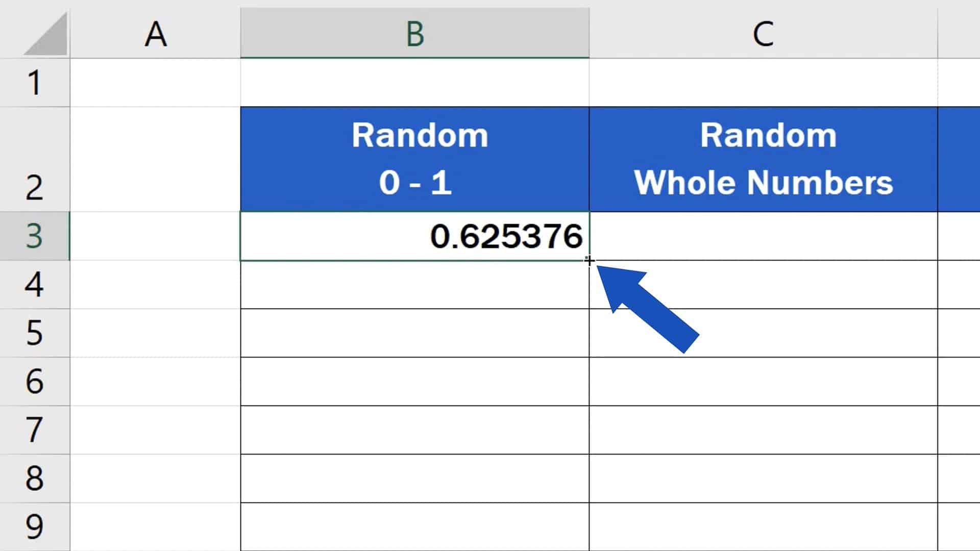Click the 'Random 0 - 1' header cell
The height and width of the screenshot is (551, 980).
(x=414, y=158)
